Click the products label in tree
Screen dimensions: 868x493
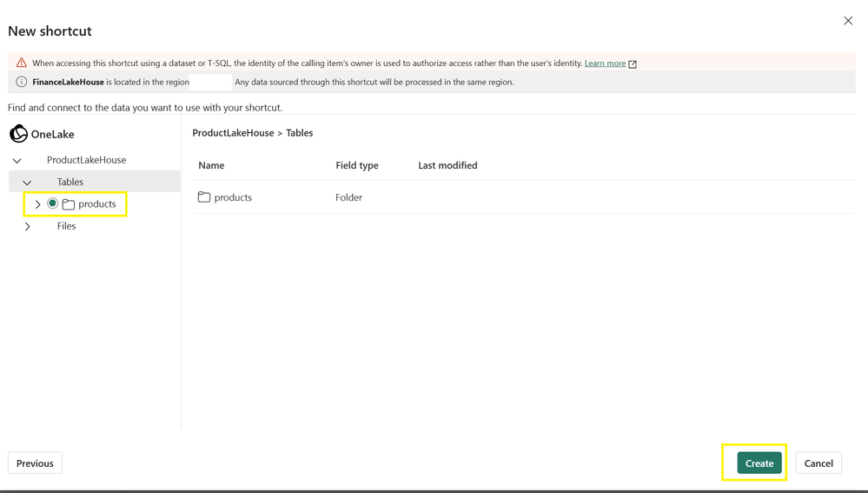(97, 203)
